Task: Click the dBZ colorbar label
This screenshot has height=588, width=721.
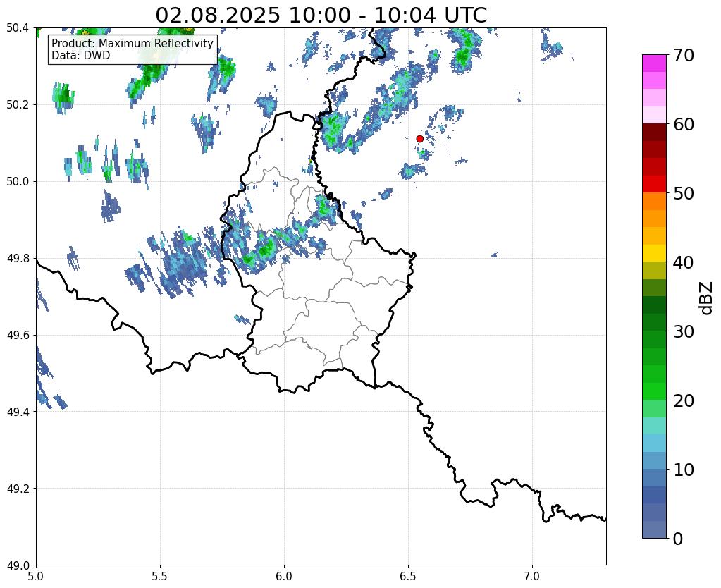Action: (707, 298)
